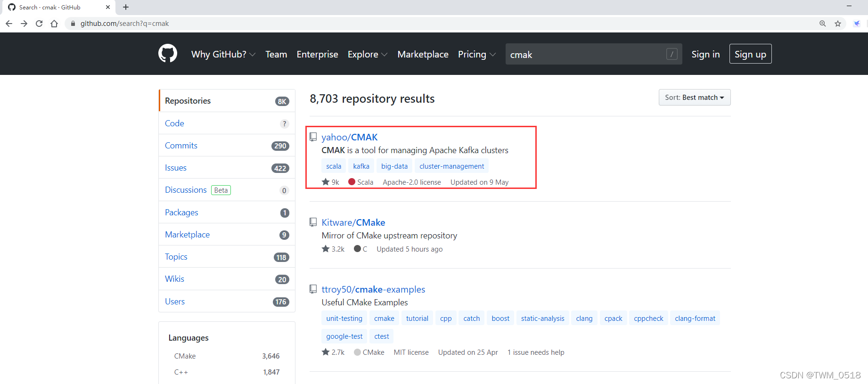The height and width of the screenshot is (384, 868).
Task: Click repository icon beside ttroy50/cmake-examples
Action: point(313,289)
